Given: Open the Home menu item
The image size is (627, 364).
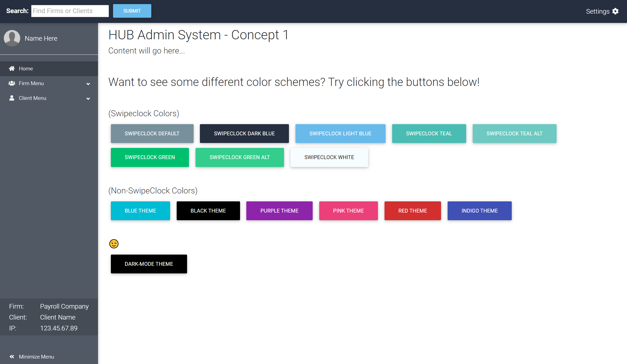Looking at the screenshot, I should 26,68.
